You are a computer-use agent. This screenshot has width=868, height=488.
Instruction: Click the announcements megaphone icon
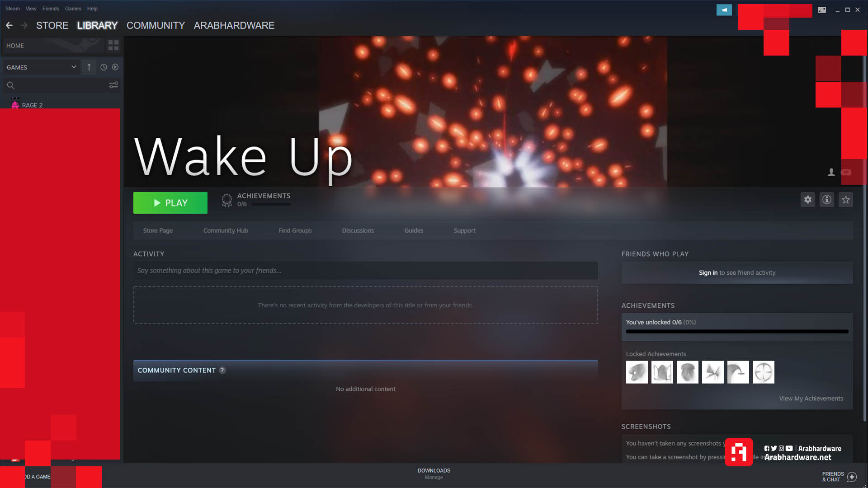[x=724, y=10]
